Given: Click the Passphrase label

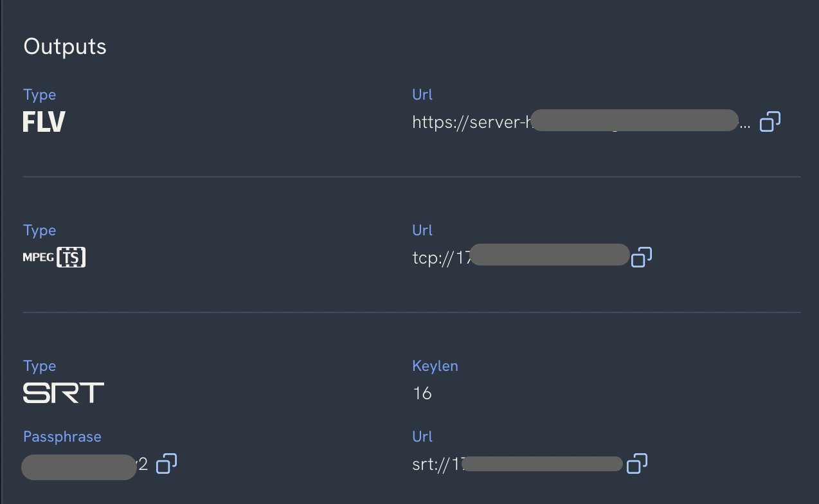Looking at the screenshot, I should point(62,436).
